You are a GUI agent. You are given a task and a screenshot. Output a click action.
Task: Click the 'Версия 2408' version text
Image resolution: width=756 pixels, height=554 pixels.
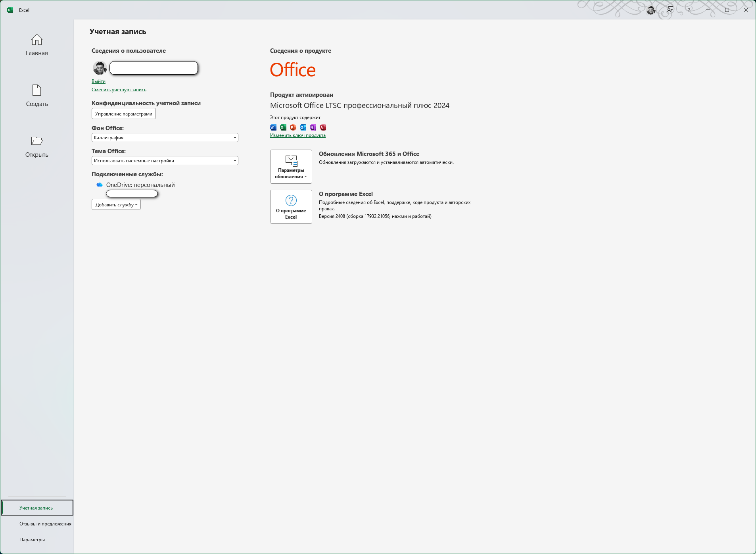tap(375, 216)
